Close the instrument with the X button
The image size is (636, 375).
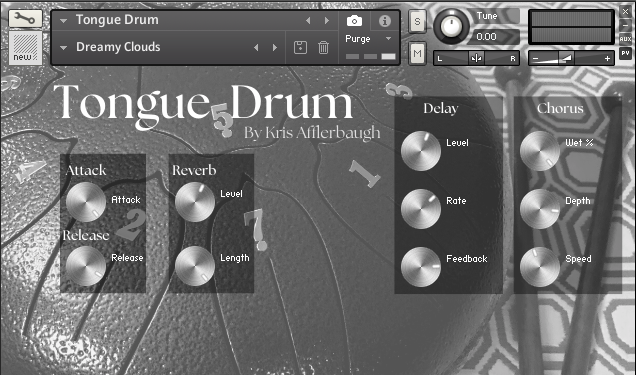625,12
